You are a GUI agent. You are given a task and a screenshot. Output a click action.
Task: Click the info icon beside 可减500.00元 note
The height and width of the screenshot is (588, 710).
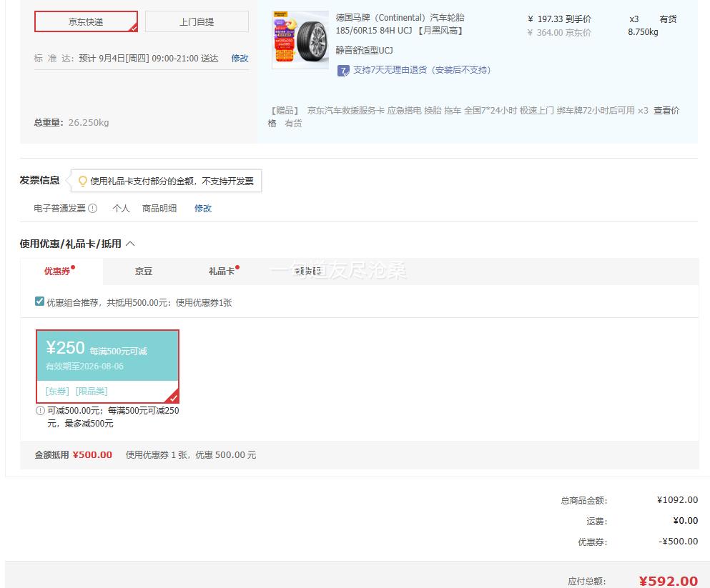(x=40, y=411)
